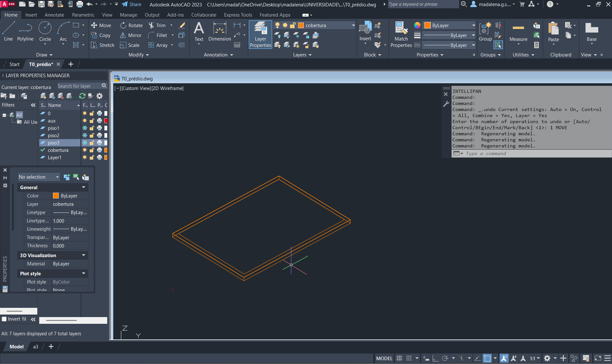Viewport: 612px width, 364px height.
Task: Collapse the 3D Visualization section
Action: coord(84,256)
